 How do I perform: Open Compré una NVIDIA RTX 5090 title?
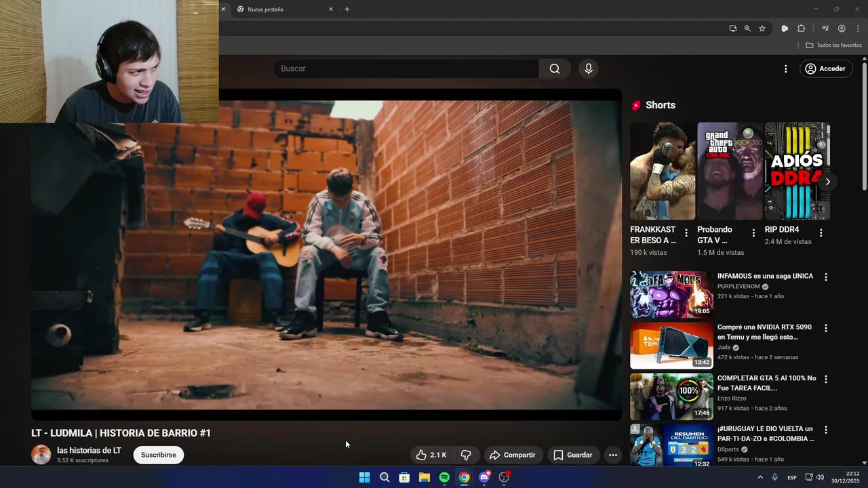[x=764, y=332]
